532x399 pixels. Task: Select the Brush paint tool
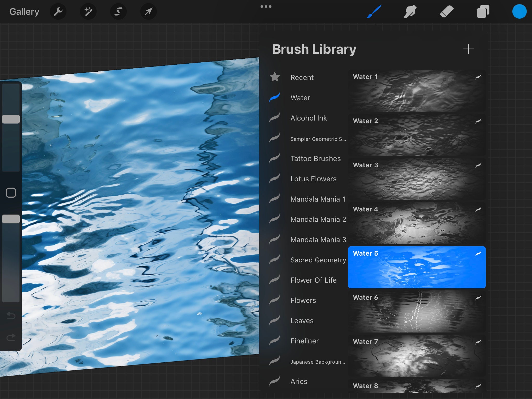click(374, 12)
